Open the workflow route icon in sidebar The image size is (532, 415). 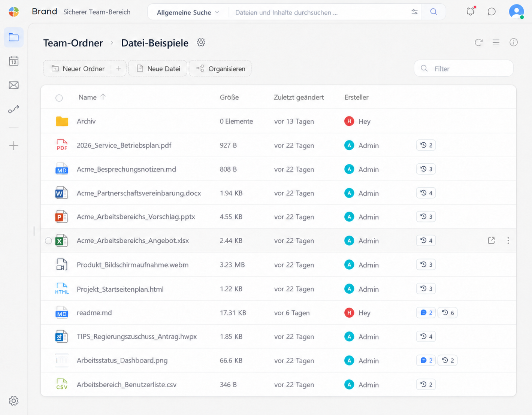(x=14, y=109)
